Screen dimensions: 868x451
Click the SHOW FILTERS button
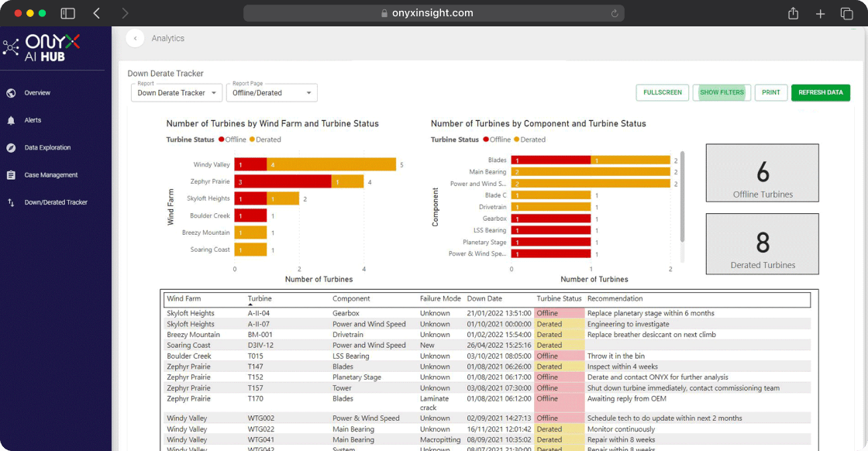722,92
